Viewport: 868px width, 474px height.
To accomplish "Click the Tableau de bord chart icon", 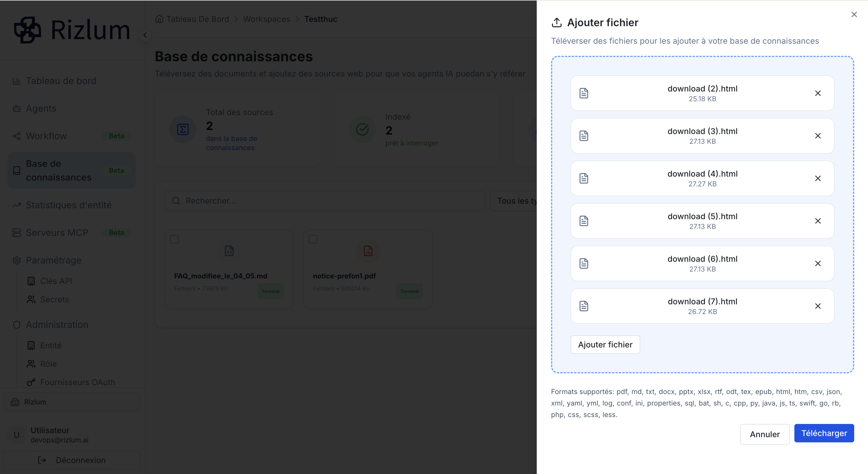I will [x=16, y=81].
